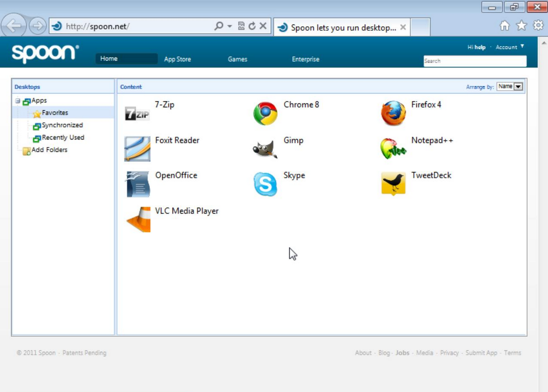Screen dimensions: 548x392
Task: Refresh the page with the reload icon
Action: pyautogui.click(x=252, y=26)
